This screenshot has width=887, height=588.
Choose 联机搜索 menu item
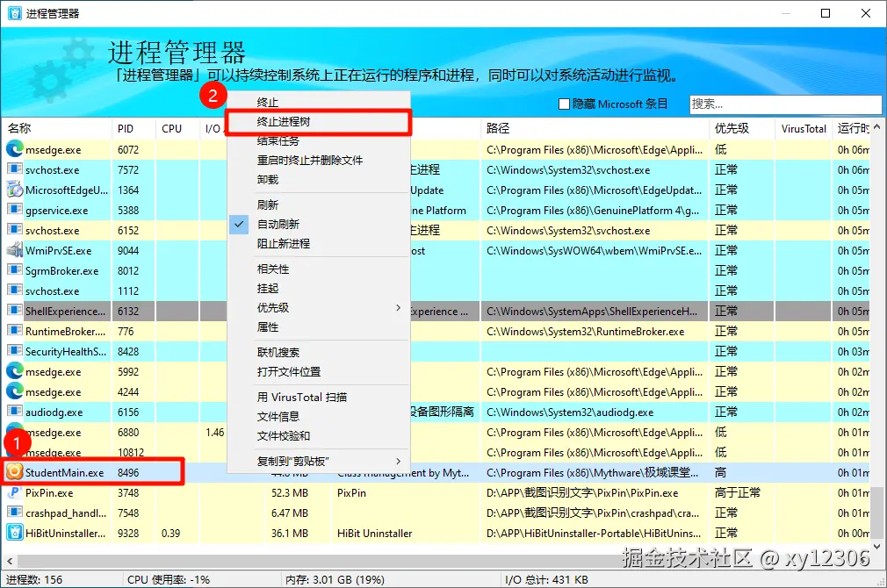click(x=319, y=353)
